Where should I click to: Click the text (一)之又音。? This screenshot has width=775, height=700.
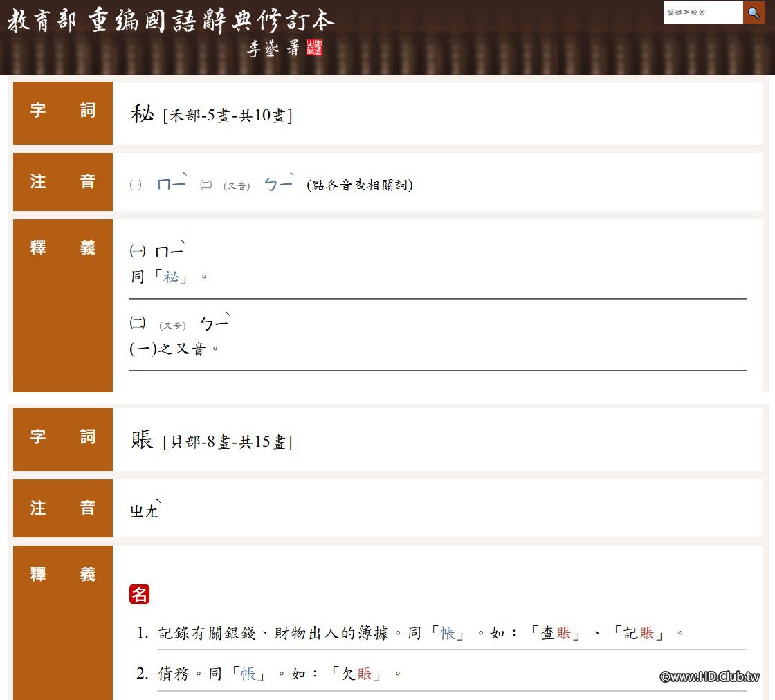point(174,349)
